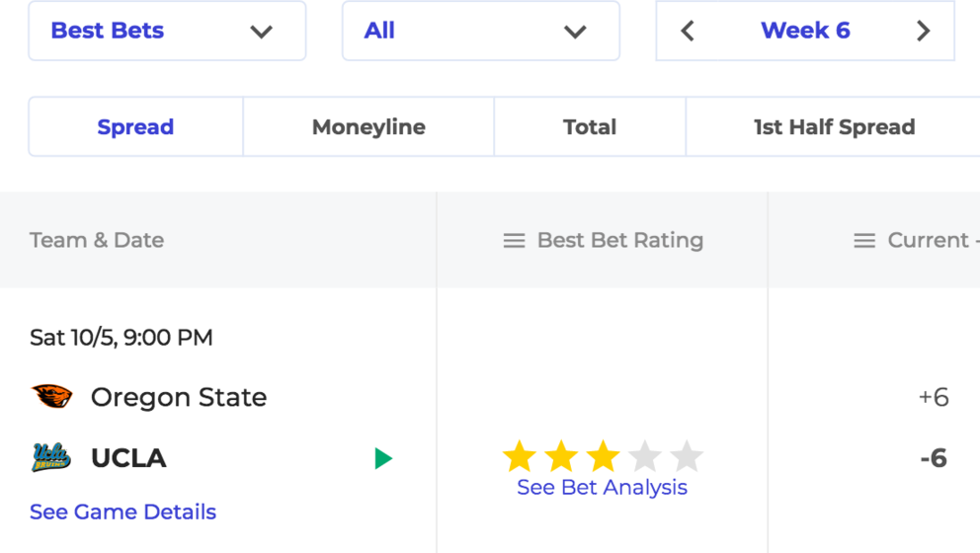Advance to next week with right chevron
Image resolution: width=980 pixels, height=553 pixels.
coord(923,31)
